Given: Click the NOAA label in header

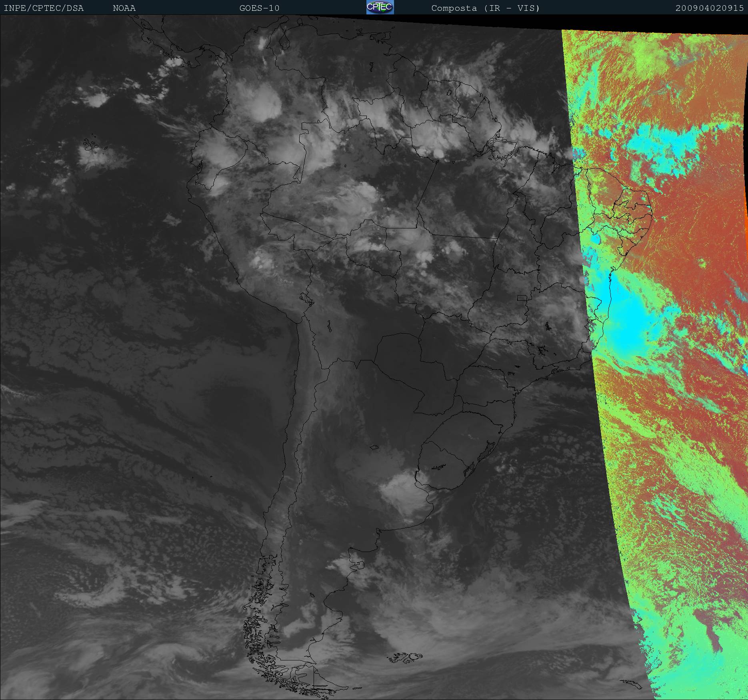Looking at the screenshot, I should [x=124, y=8].
